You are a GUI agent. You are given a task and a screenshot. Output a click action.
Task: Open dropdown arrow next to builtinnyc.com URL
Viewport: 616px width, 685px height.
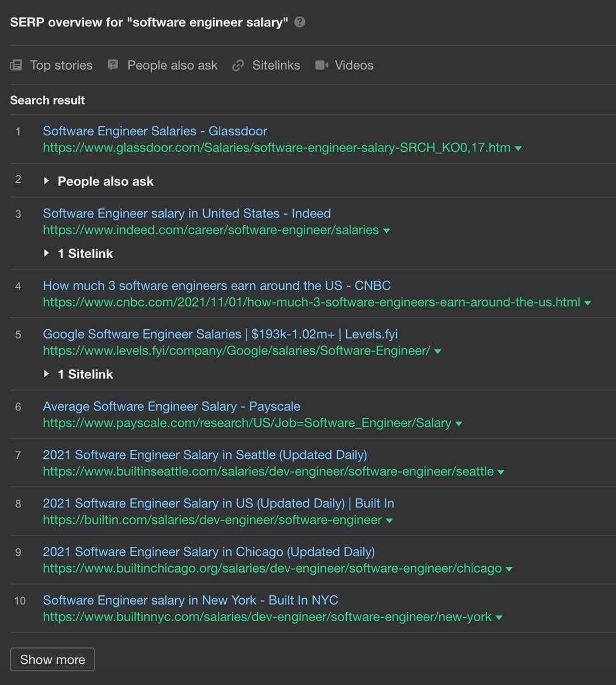tap(499, 618)
